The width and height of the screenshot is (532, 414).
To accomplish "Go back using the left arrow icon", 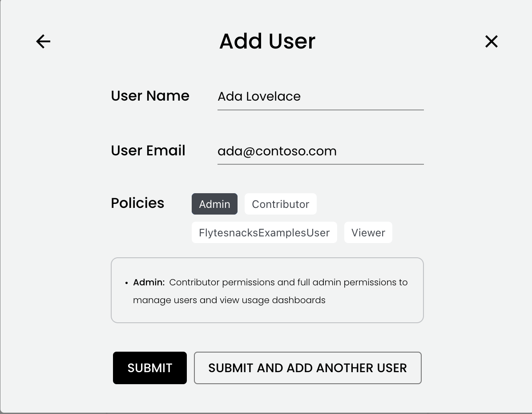I will tap(43, 41).
